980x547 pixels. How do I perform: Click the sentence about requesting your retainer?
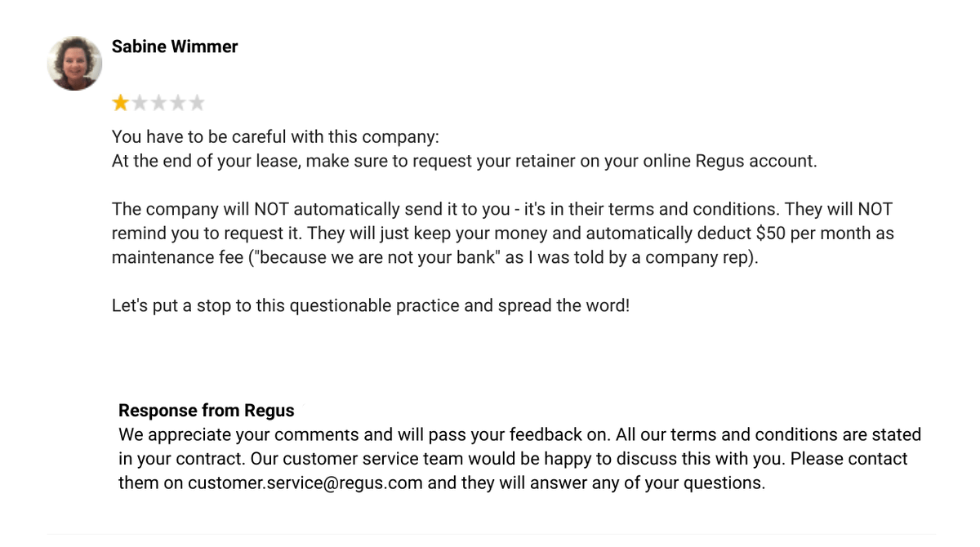click(465, 161)
